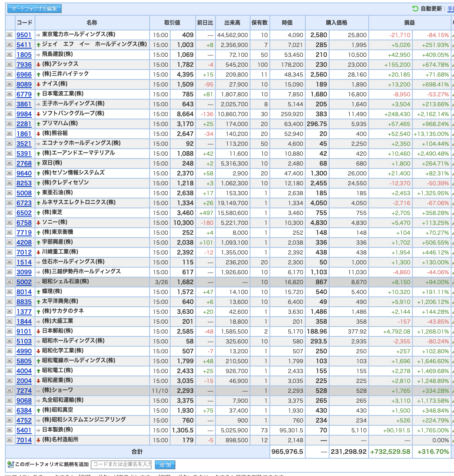Remove 日本郵船 row using X icon
This screenshot has height=476, width=454.
point(9,331)
